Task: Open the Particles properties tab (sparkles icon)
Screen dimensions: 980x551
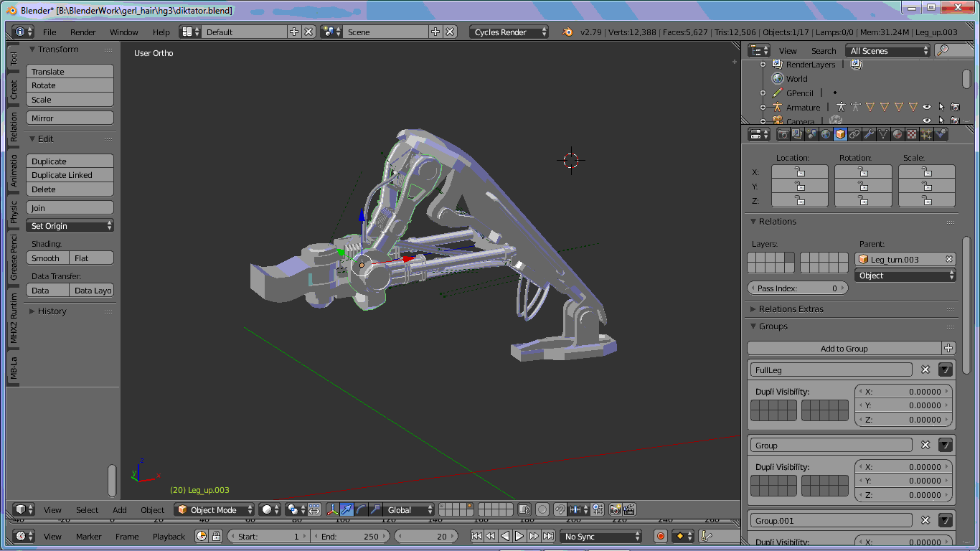Action: pyautogui.click(x=925, y=134)
